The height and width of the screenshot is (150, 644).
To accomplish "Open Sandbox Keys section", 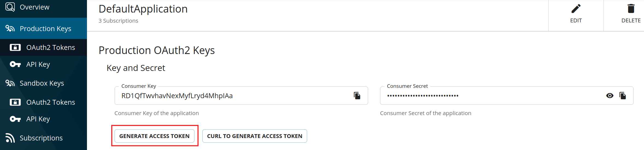I will (42, 83).
